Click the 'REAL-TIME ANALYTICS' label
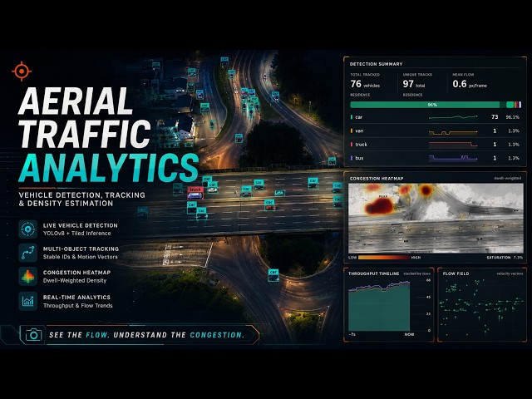 pyautogui.click(x=76, y=298)
